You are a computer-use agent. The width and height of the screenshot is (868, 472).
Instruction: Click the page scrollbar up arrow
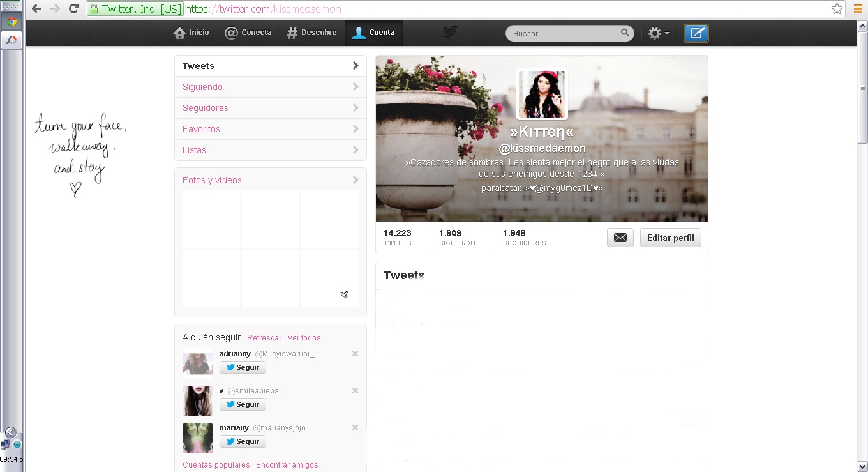[x=862, y=24]
